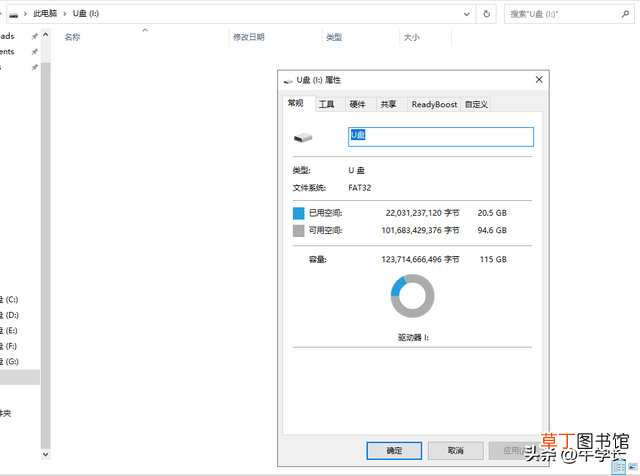640x476 pixels.
Task: Click the drive icon in address bar
Action: 13,15
